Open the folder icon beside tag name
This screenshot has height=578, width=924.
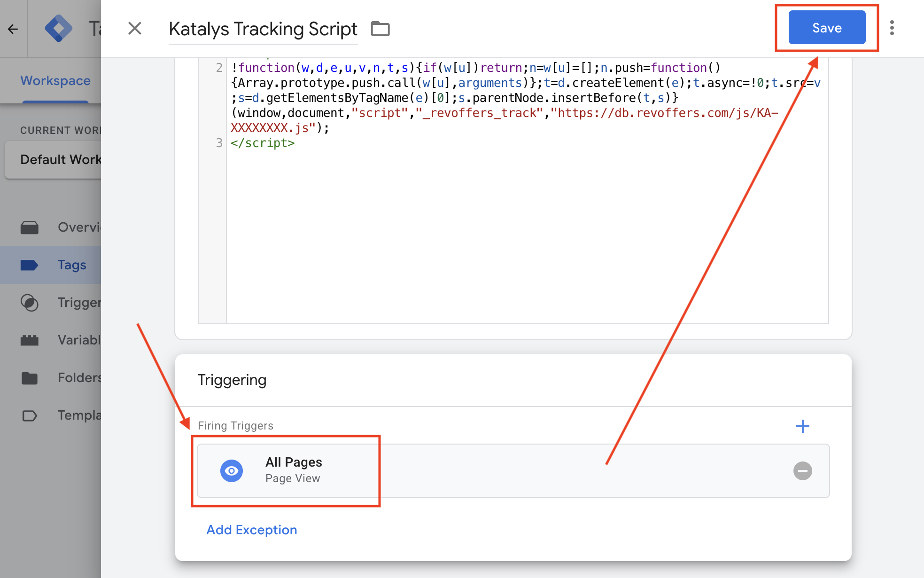(380, 29)
